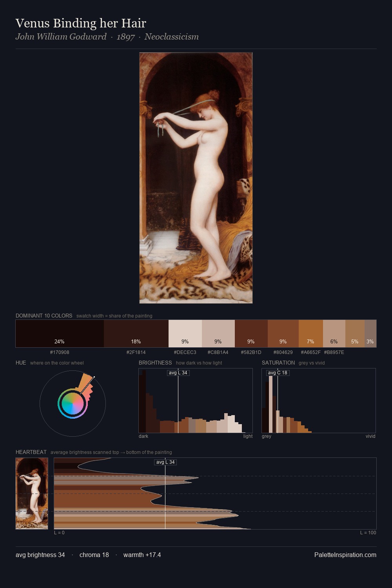Click the hex code #170908 label

click(x=60, y=352)
